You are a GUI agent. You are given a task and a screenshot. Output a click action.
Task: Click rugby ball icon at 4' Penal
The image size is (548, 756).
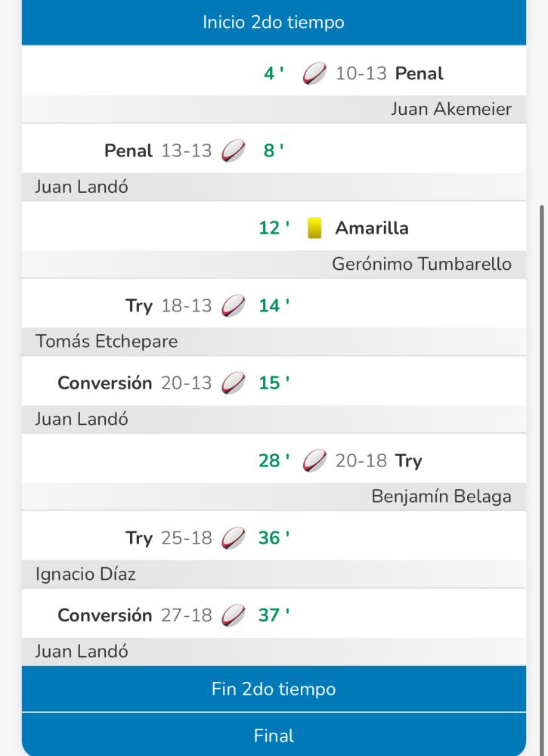pos(314,74)
